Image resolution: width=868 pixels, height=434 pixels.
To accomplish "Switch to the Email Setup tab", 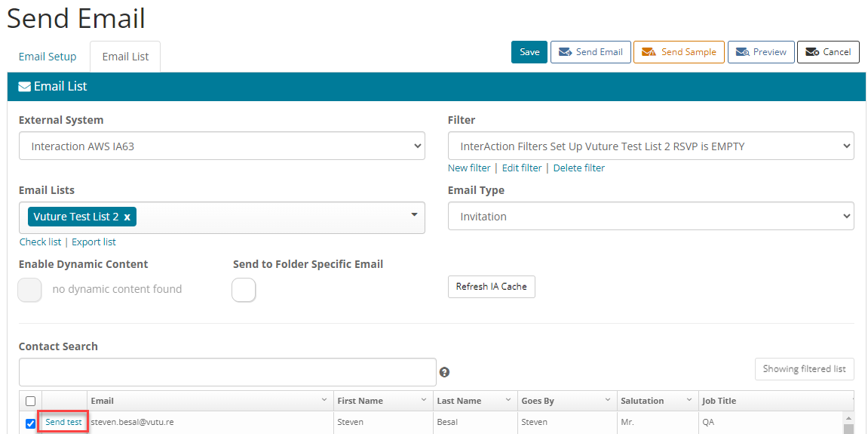I will 48,57.
